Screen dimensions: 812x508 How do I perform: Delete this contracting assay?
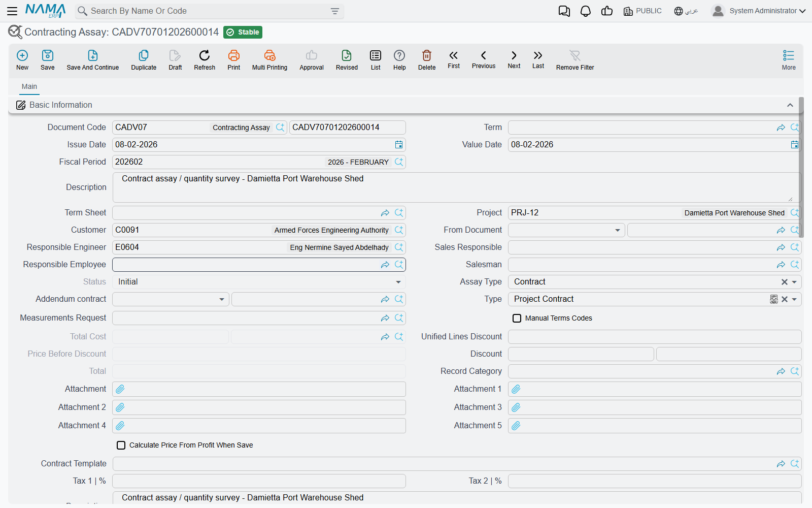pos(427,60)
